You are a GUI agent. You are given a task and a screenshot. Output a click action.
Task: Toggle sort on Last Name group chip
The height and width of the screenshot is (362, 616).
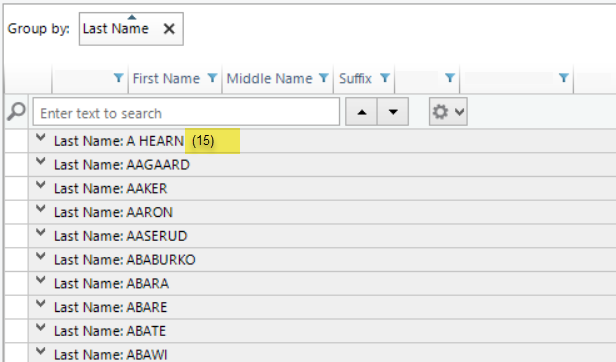116,29
